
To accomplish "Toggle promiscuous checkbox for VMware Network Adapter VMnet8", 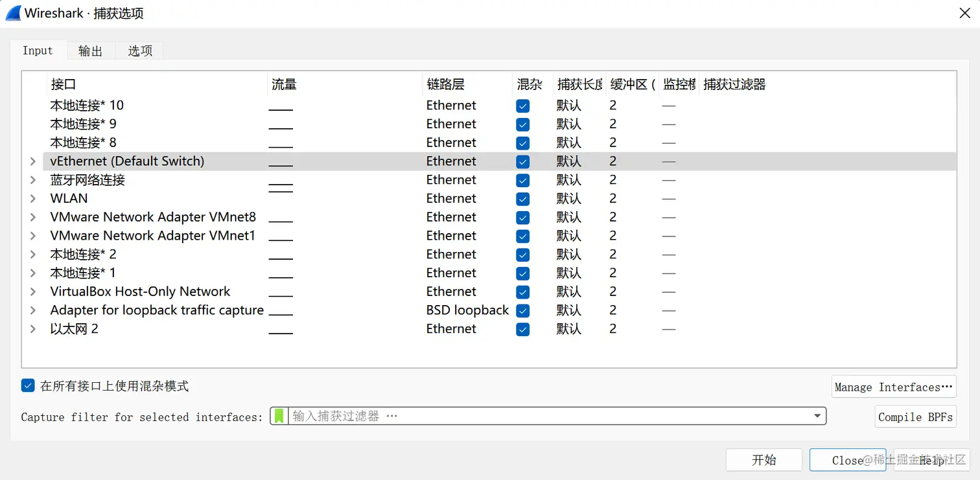I will (x=523, y=218).
